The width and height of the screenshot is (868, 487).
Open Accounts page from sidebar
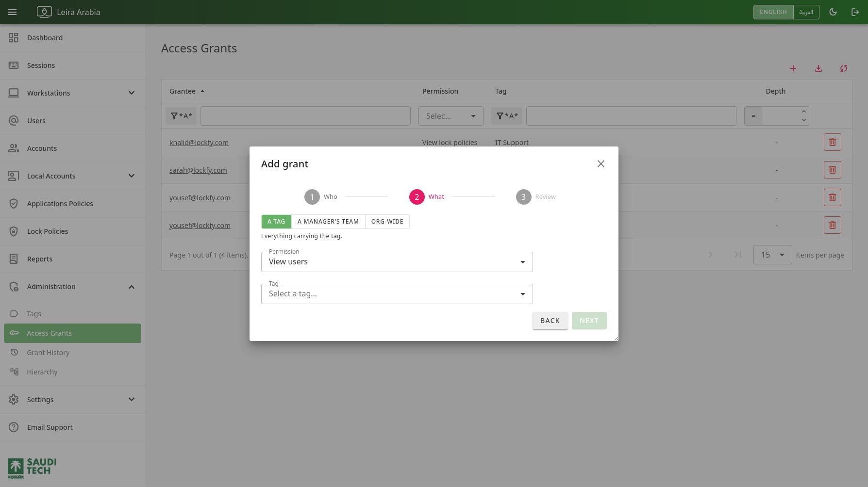72,148
